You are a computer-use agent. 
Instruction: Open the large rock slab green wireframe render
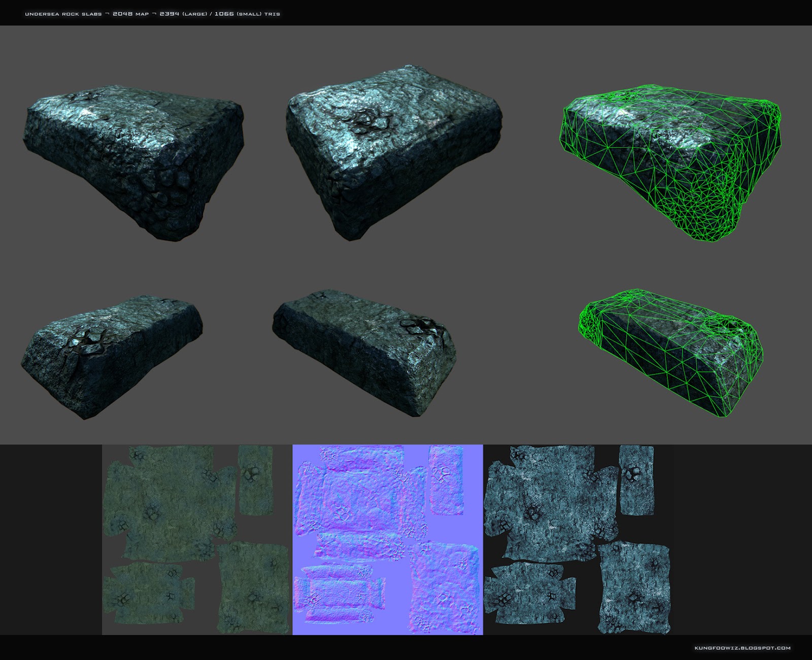670,162
